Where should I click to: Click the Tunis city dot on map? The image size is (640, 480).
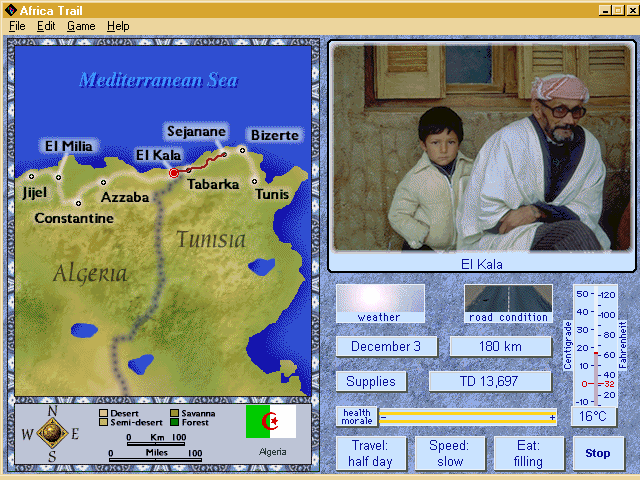(254, 181)
